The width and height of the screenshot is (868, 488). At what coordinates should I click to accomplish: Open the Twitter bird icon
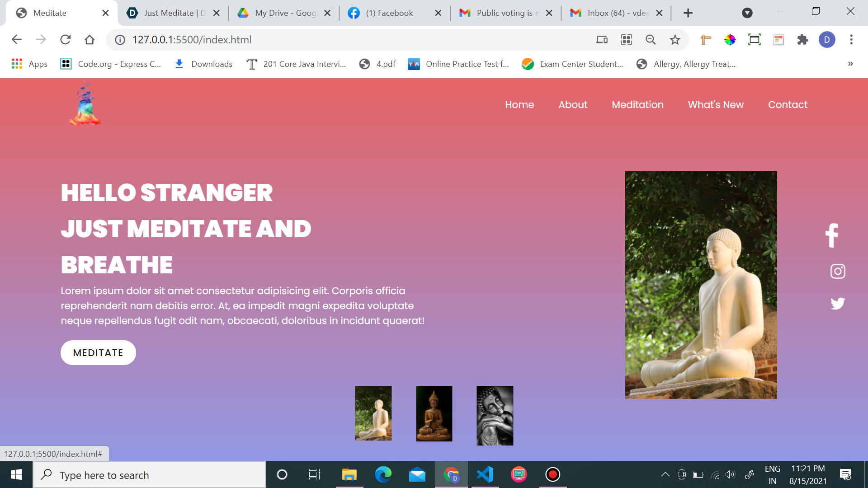coord(838,303)
